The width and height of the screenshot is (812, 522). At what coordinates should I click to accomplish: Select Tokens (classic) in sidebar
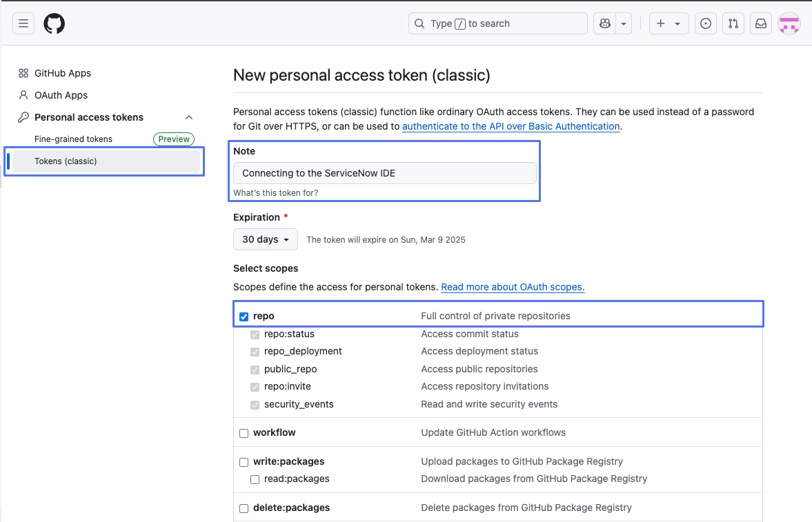tap(106, 161)
